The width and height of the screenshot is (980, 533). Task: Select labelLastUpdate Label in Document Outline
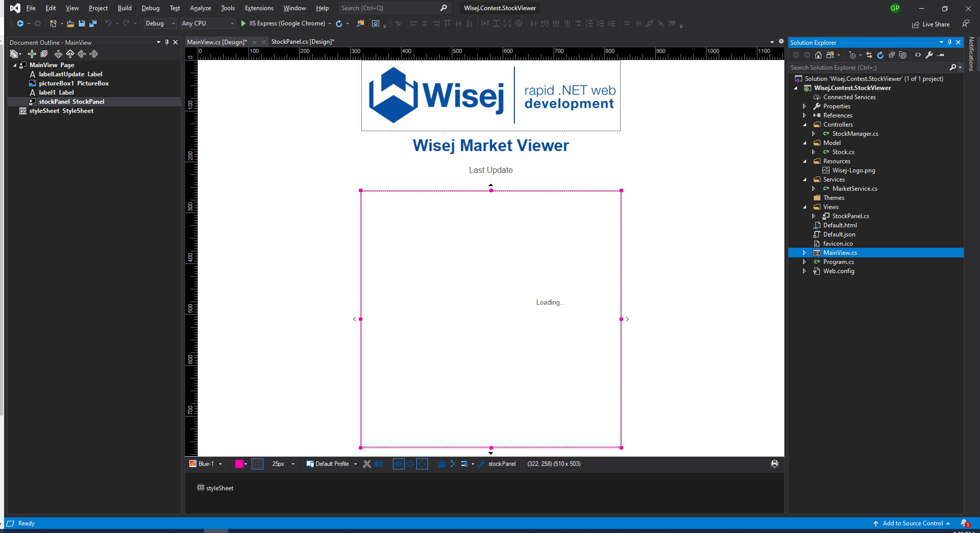71,74
